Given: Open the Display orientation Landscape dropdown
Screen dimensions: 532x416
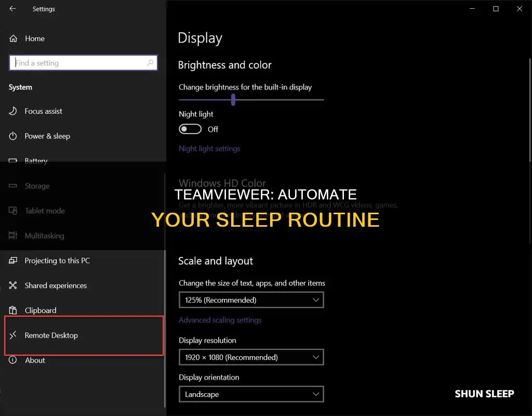Looking at the screenshot, I should tap(251, 394).
